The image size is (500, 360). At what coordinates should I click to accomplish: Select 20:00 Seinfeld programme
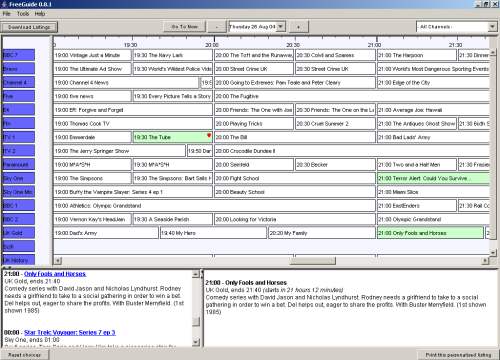point(254,164)
